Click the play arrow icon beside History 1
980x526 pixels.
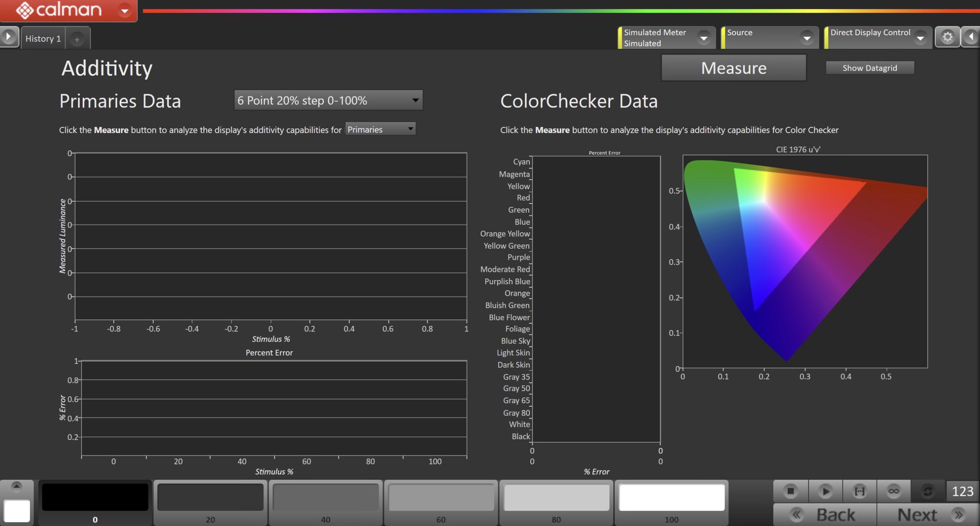pyautogui.click(x=8, y=37)
